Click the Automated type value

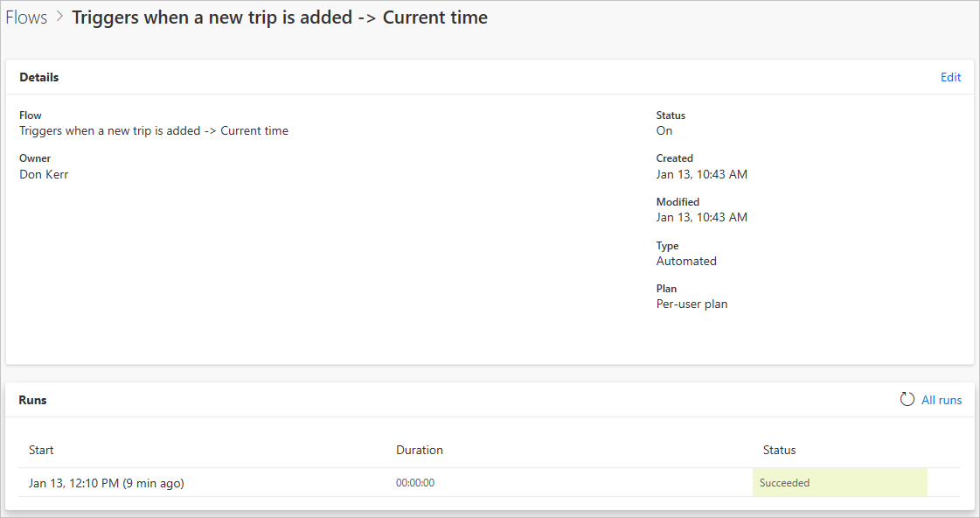tap(686, 261)
